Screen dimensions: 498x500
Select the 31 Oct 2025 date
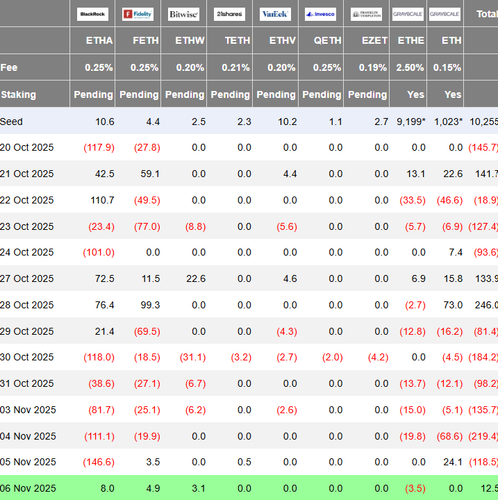pos(27,384)
